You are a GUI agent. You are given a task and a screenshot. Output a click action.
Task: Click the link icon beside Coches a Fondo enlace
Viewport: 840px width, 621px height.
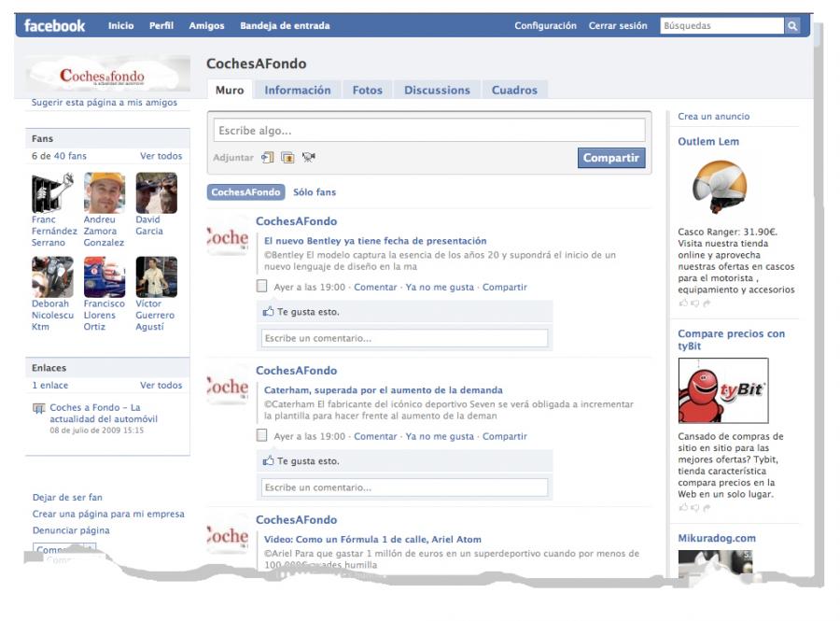coord(39,408)
